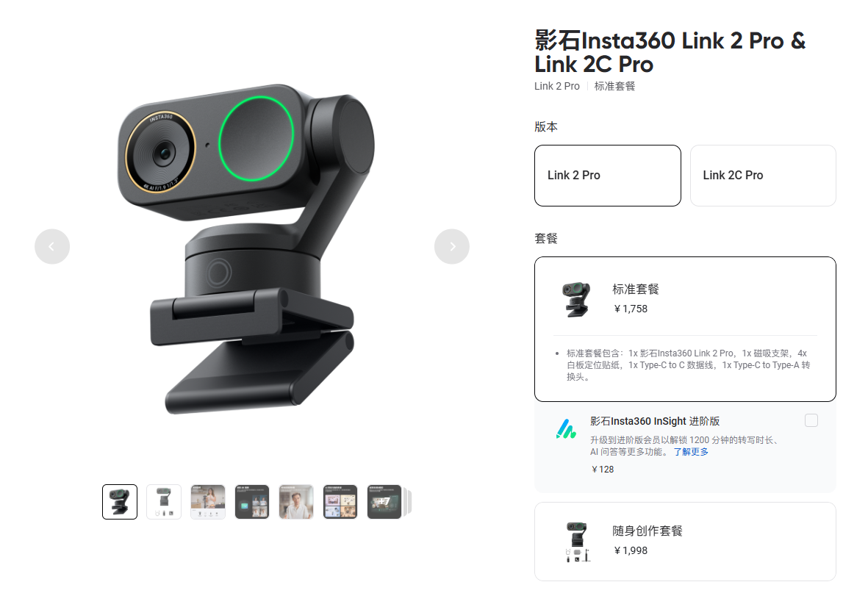Image resolution: width=868 pixels, height=593 pixels.
Task: Select the first camera thumbnail
Action: (x=120, y=502)
